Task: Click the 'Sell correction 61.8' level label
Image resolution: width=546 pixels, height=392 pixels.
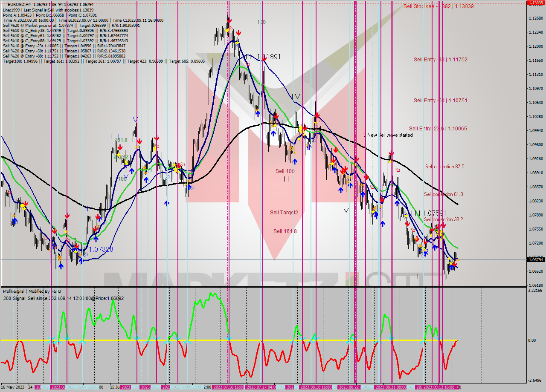Action: (444, 194)
